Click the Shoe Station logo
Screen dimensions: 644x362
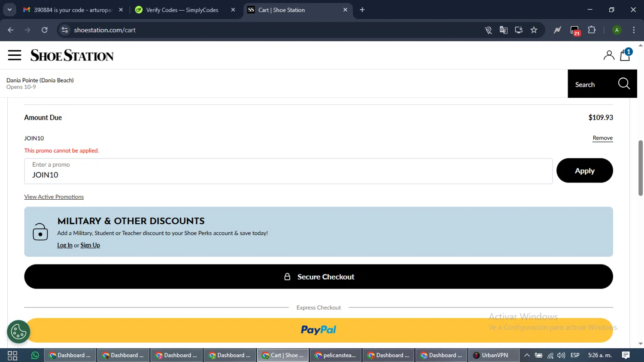[x=72, y=55]
